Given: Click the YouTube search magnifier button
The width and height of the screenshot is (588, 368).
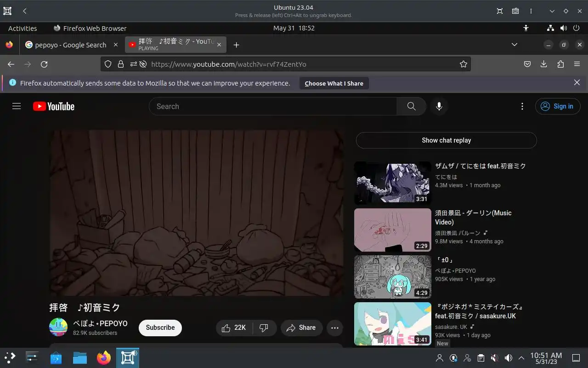Looking at the screenshot, I should point(412,106).
